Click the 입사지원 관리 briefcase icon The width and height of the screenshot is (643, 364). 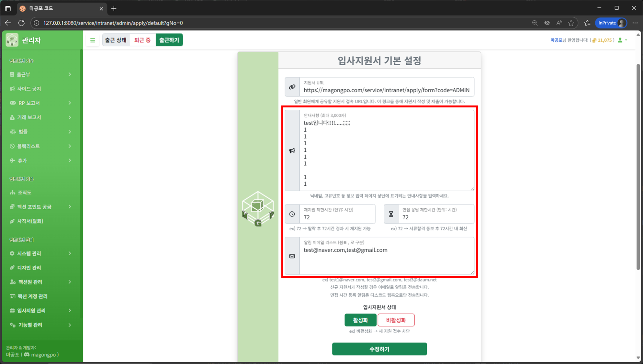(x=12, y=311)
